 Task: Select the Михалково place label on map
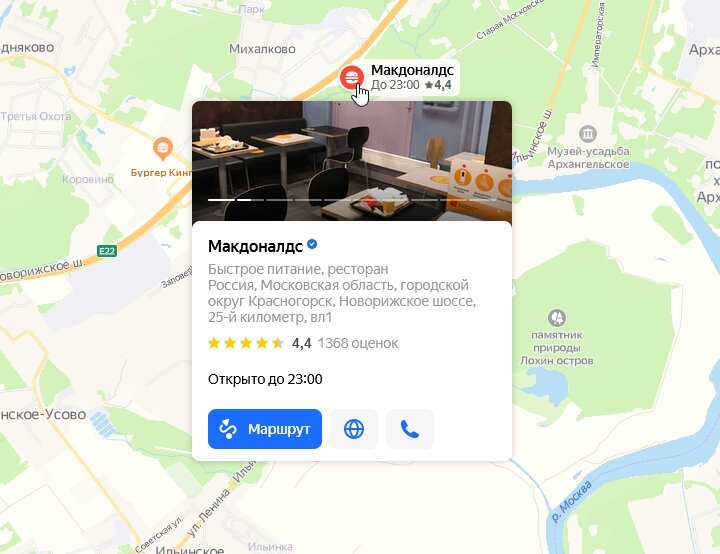pyautogui.click(x=262, y=49)
